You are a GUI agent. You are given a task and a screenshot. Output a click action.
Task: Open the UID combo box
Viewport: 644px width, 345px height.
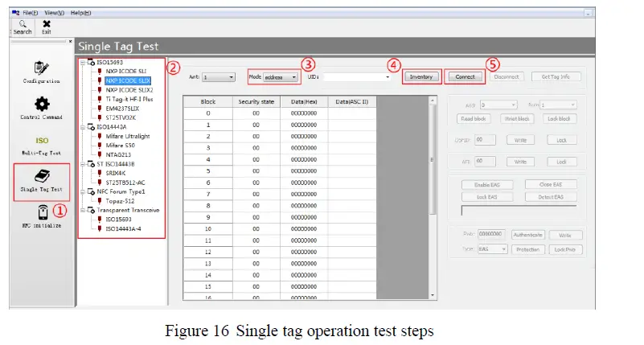point(356,77)
